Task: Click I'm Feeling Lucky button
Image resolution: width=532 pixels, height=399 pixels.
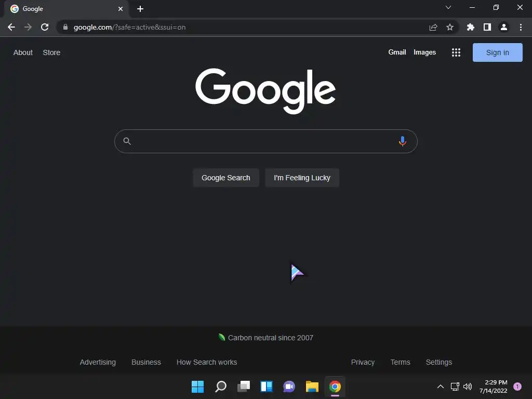Action: click(302, 178)
